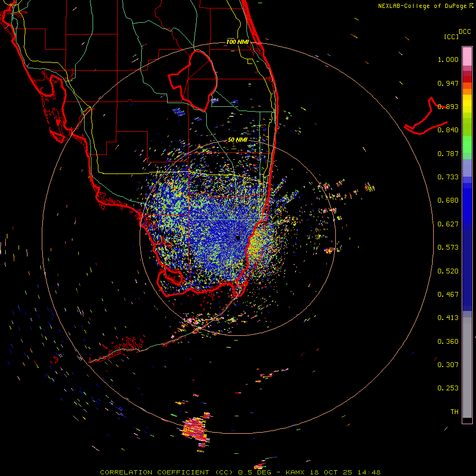This screenshot has width=476, height=476.
Task: Click the 0.787 scale value
Action: 448,153
